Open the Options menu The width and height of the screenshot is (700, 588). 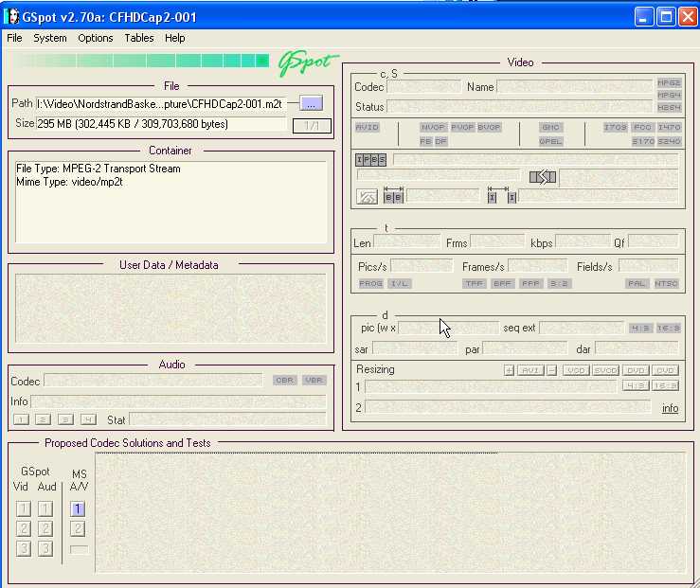click(x=96, y=38)
